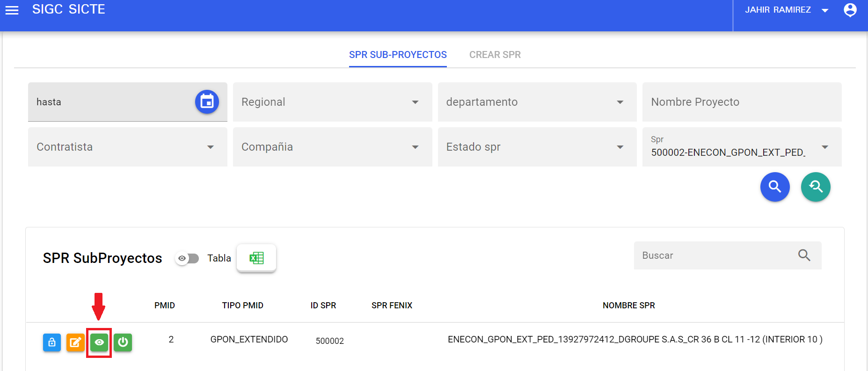Select the SPR SUB-PROYECTOS tab
This screenshot has height=371, width=868.
pyautogui.click(x=398, y=55)
